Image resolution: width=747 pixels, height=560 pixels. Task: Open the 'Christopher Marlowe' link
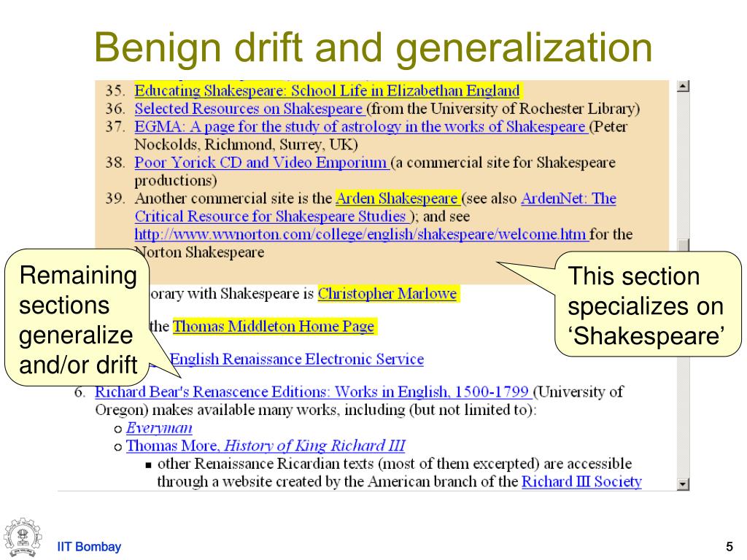[387, 293]
